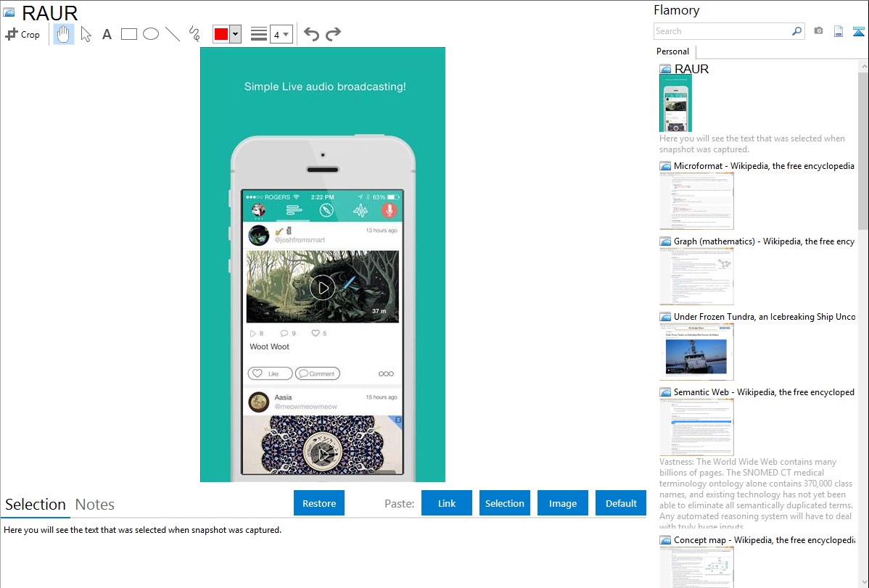This screenshot has width=869, height=588.
Task: Click the Restore button
Action: point(319,503)
